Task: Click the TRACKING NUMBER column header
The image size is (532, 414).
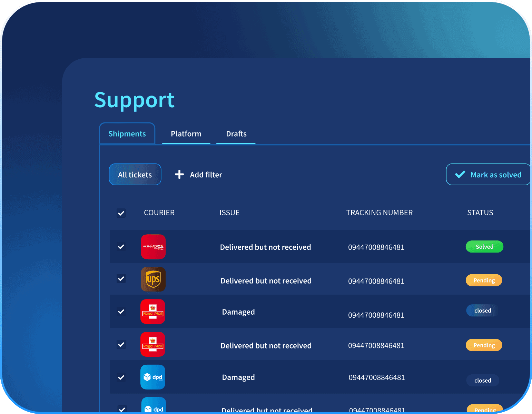Action: [380, 213]
